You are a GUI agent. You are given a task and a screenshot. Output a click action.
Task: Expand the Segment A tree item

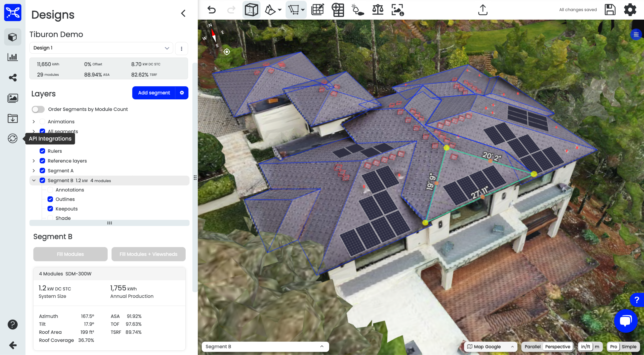pyautogui.click(x=34, y=171)
